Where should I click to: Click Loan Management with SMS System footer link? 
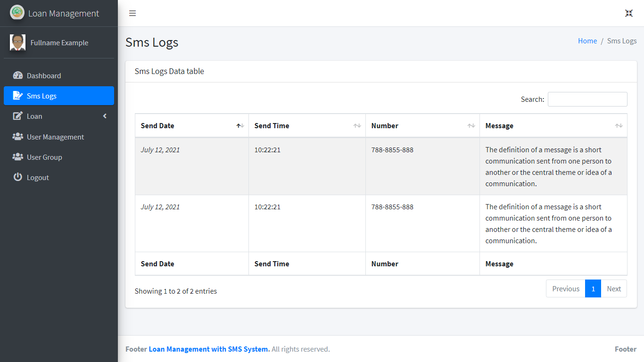point(209,349)
